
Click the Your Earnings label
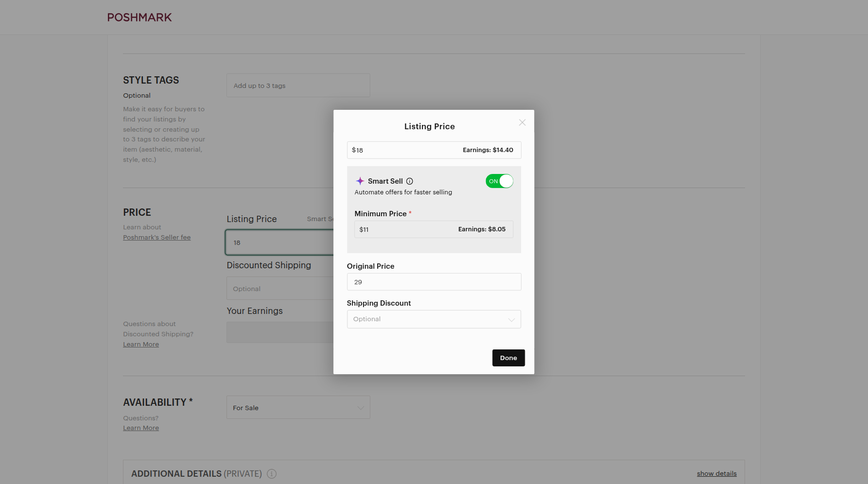(255, 311)
